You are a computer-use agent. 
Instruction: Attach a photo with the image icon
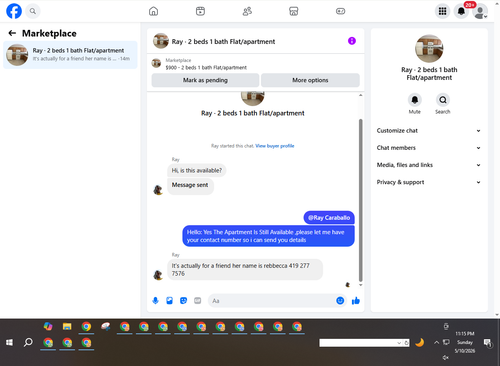pyautogui.click(x=169, y=301)
